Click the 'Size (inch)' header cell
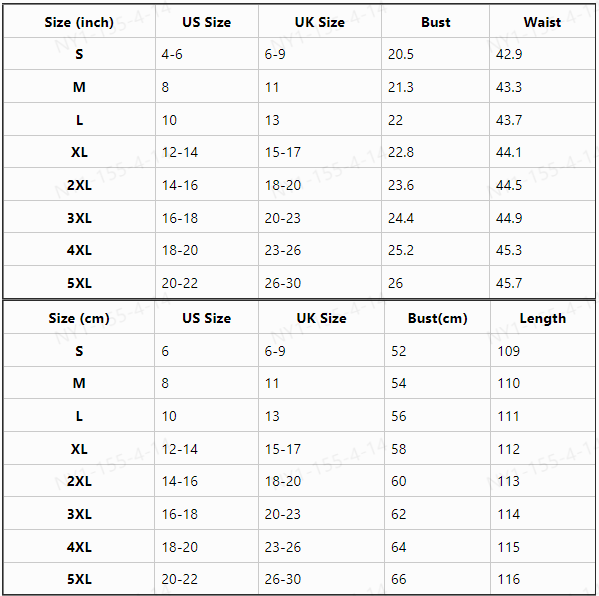This screenshot has height=596, width=599. 79,22
